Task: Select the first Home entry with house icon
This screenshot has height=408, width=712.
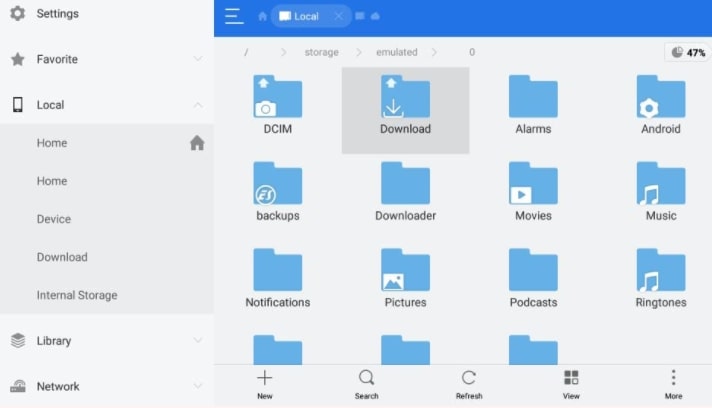Action: 107,143
